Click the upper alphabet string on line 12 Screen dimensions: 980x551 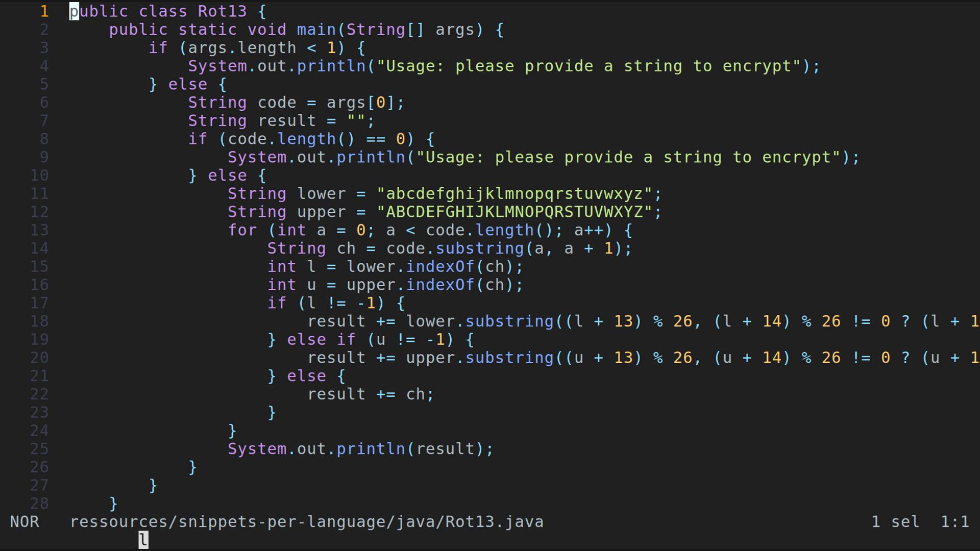[516, 211]
